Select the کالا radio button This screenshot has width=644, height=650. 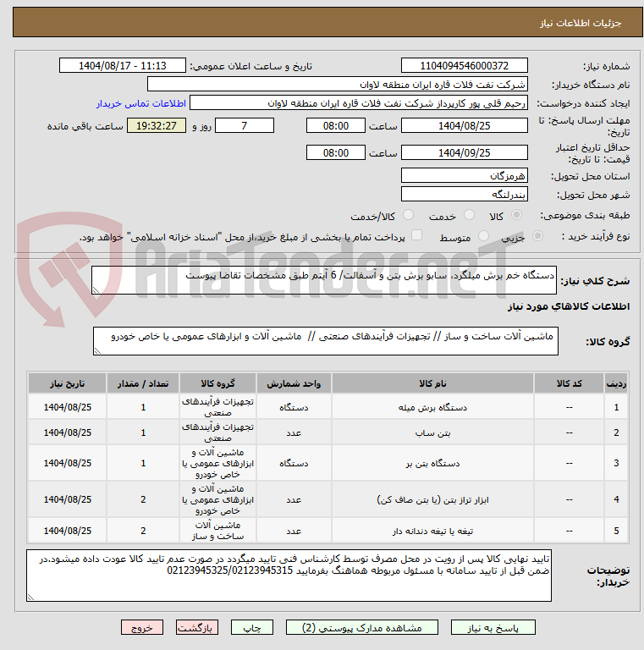point(516,215)
